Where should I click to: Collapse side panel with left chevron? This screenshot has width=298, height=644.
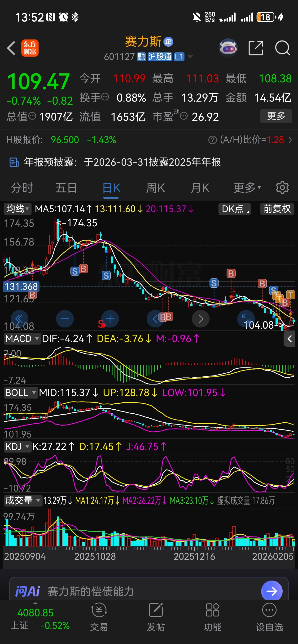click(x=289, y=339)
